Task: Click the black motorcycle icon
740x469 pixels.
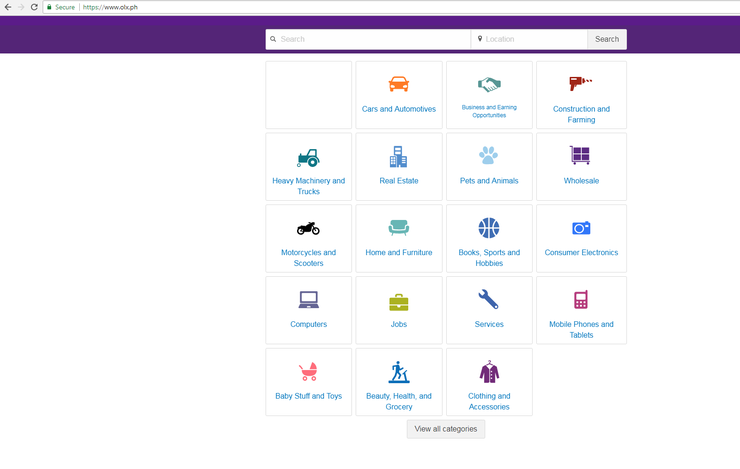Action: coord(308,228)
